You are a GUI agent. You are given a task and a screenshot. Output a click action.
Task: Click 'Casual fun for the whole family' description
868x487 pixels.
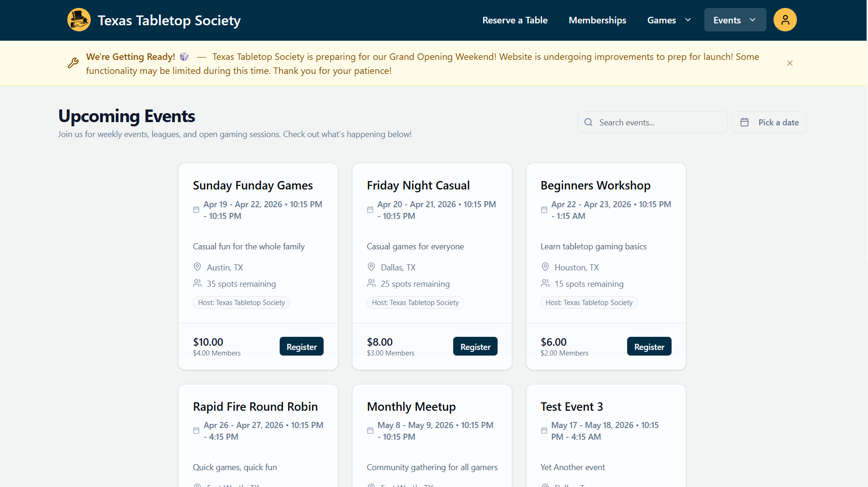pos(249,247)
